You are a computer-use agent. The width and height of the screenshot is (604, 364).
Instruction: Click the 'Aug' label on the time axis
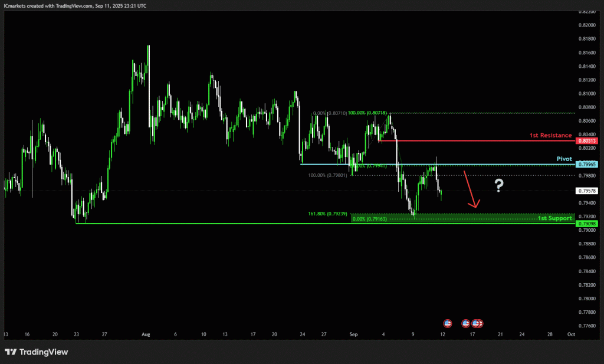coord(146,335)
